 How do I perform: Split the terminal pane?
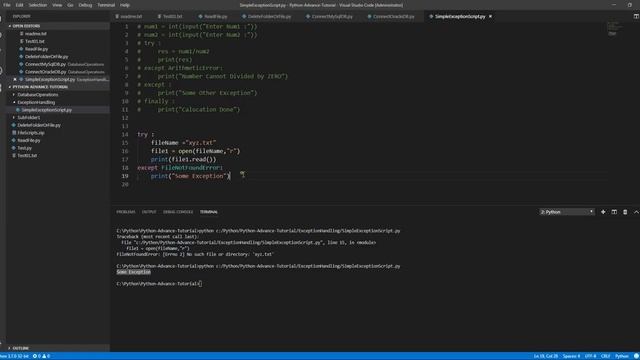click(x=614, y=212)
